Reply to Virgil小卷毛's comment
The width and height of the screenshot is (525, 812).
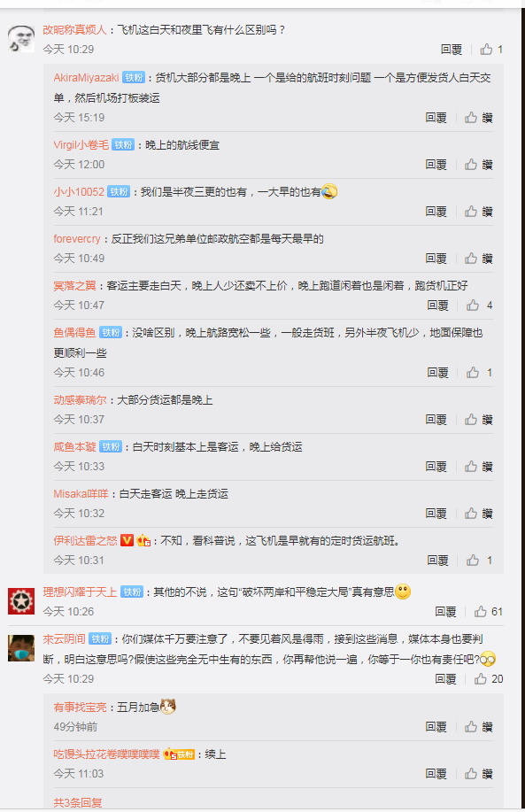[x=436, y=165]
